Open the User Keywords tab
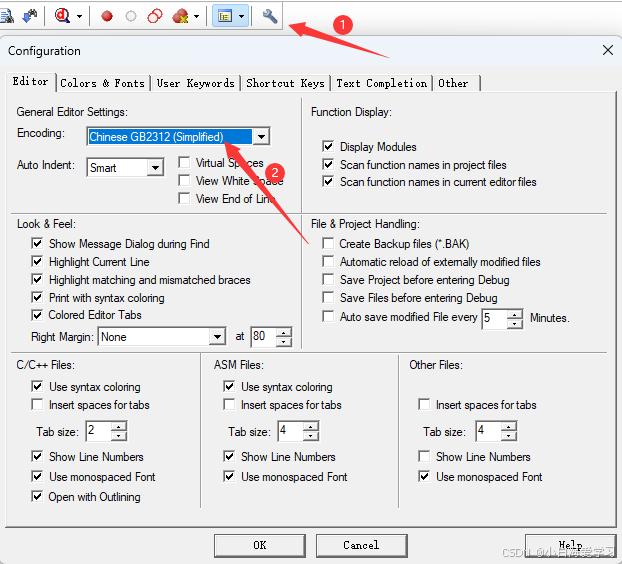This screenshot has width=622, height=564. click(196, 83)
